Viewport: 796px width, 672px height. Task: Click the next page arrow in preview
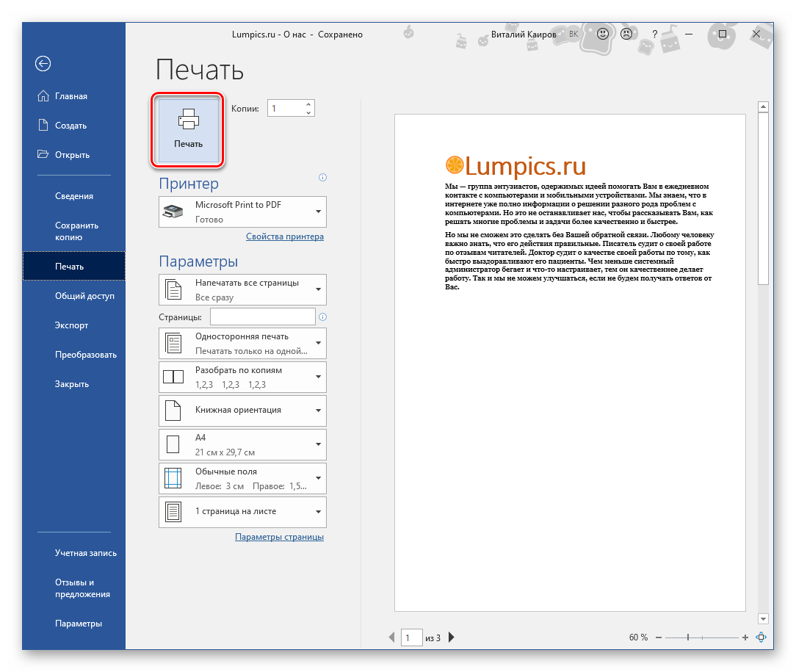click(452, 637)
